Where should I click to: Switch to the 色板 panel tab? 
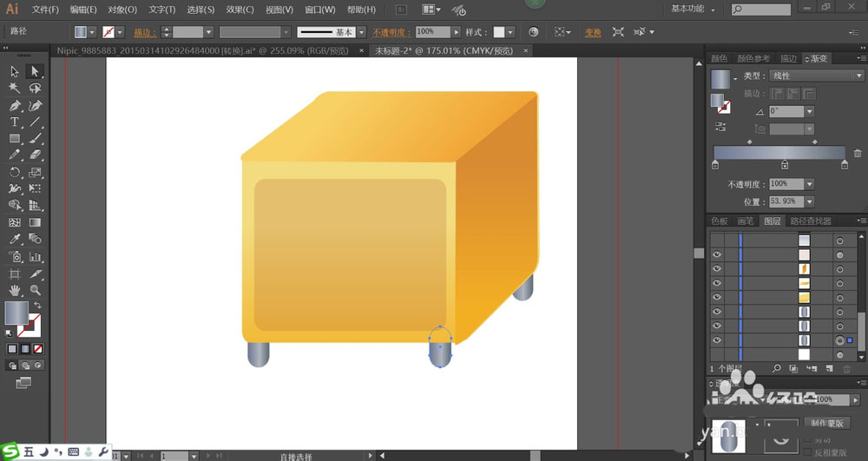(719, 221)
